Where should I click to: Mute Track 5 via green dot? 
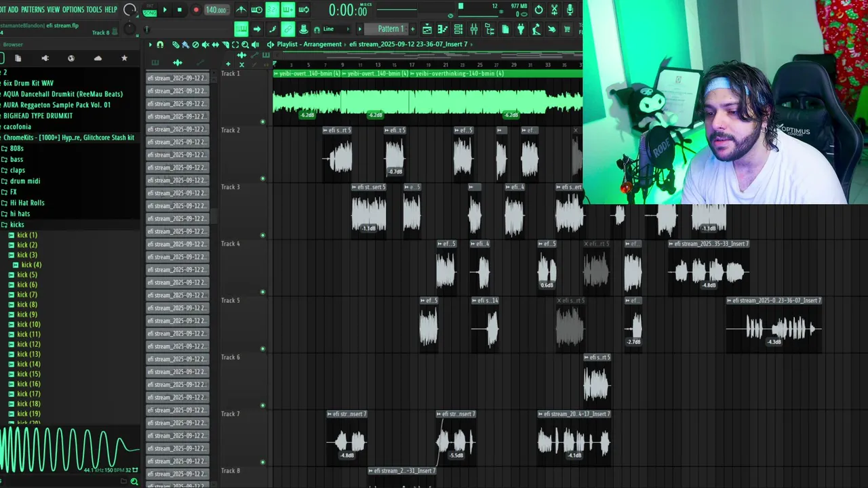click(x=262, y=349)
